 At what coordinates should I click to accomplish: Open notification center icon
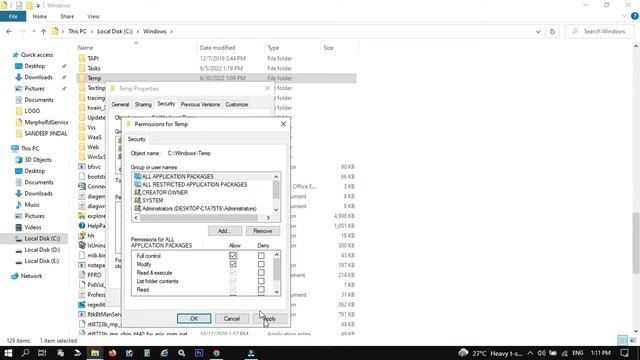(624, 353)
